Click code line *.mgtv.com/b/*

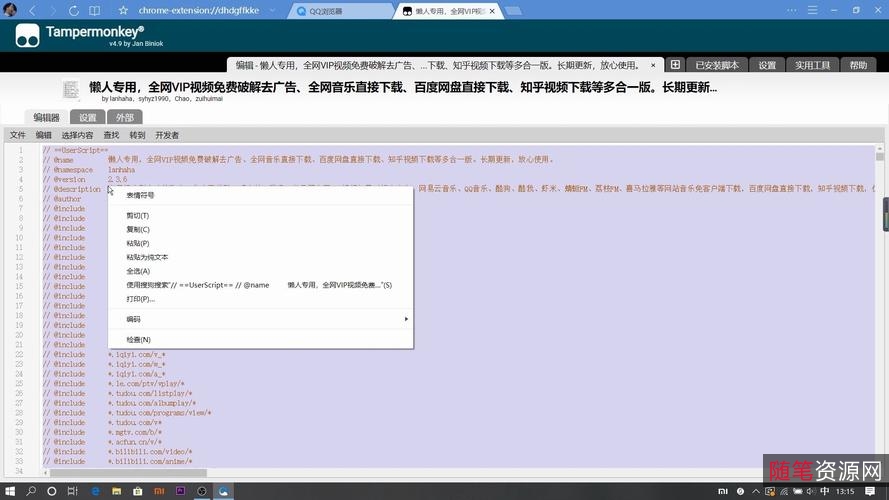pos(135,433)
